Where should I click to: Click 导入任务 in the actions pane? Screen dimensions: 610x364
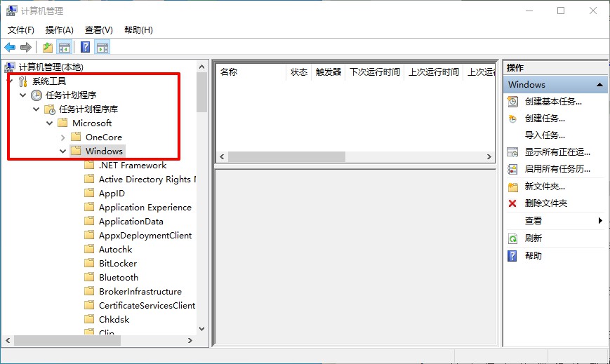click(545, 135)
